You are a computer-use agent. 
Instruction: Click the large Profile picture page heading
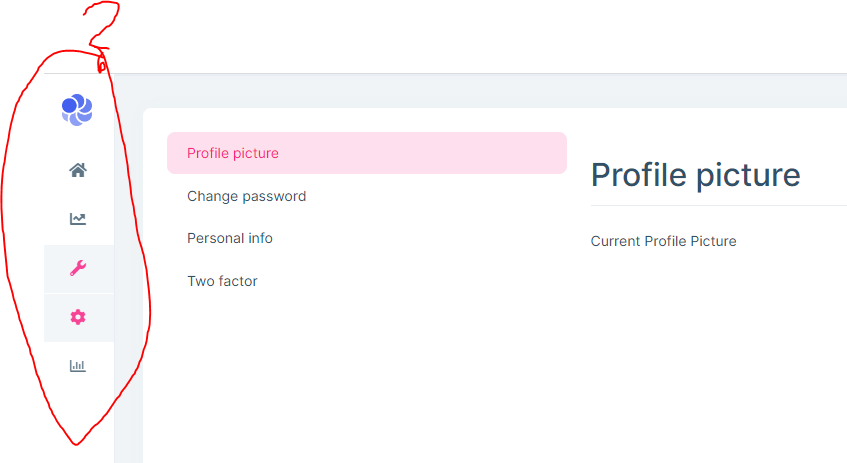(x=695, y=174)
